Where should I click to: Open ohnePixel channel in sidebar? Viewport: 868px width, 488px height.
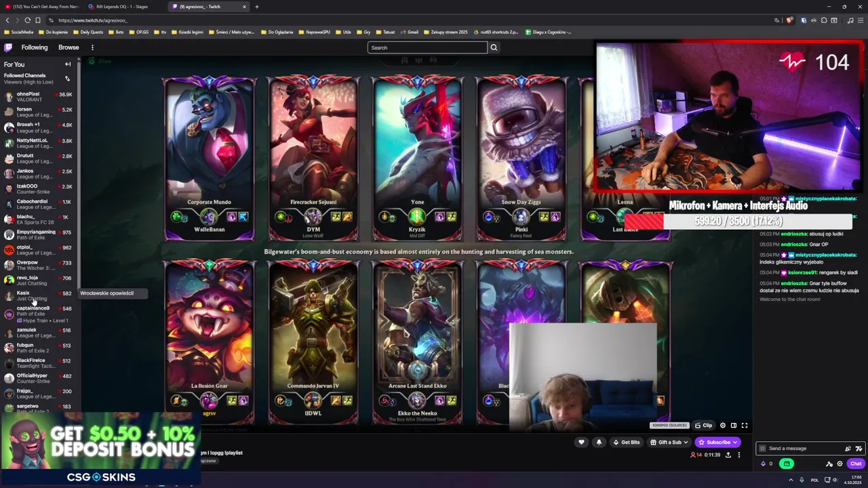click(38, 97)
